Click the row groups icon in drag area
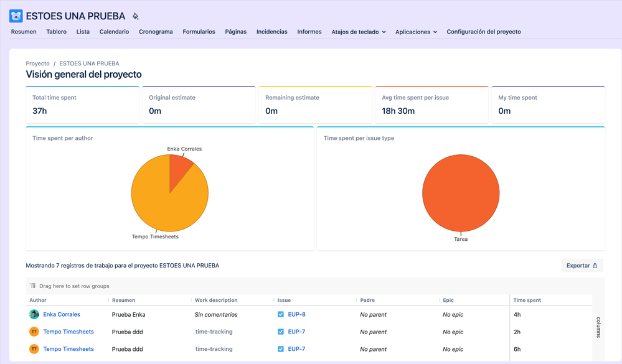This screenshot has height=364, width=622. [33, 286]
